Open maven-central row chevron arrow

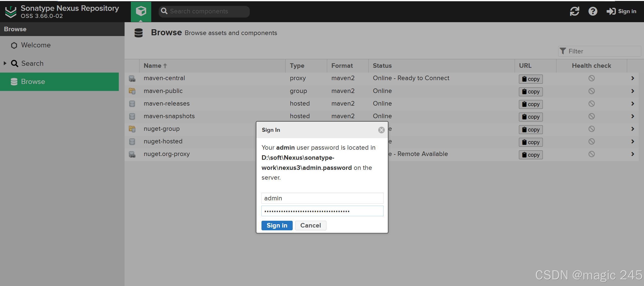632,78
